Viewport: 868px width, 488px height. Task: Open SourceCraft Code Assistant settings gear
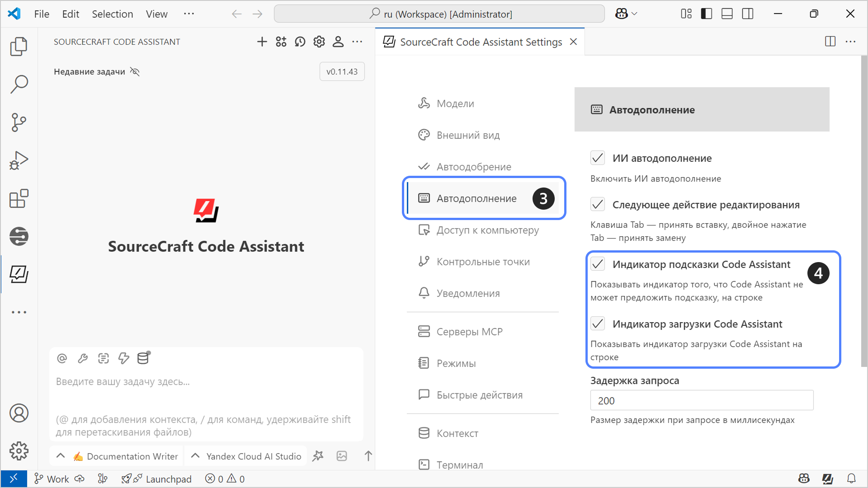[319, 42]
